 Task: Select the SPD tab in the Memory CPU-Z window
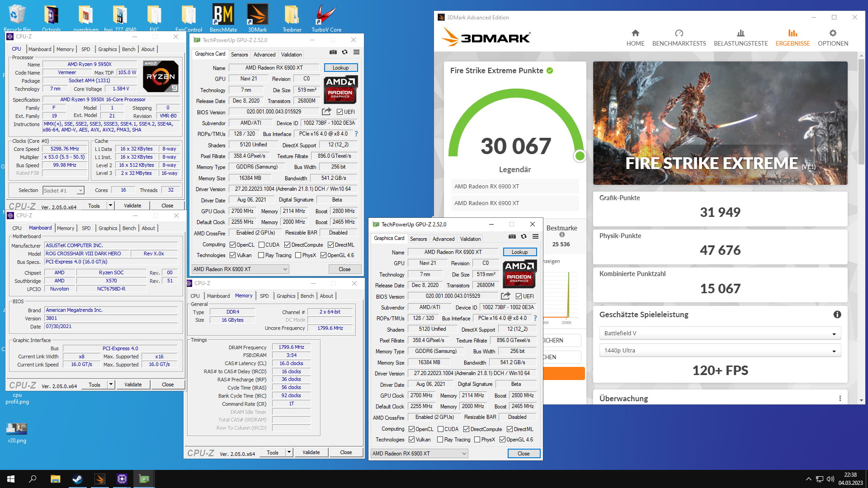[264, 296]
